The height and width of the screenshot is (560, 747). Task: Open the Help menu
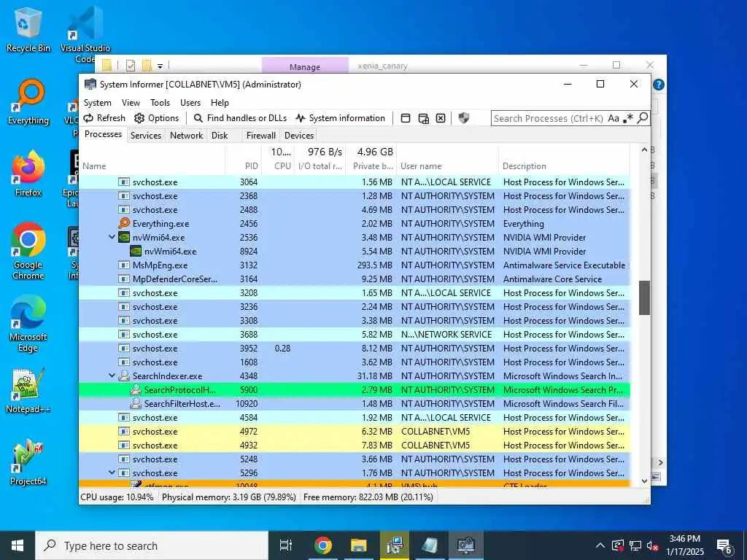220,103
